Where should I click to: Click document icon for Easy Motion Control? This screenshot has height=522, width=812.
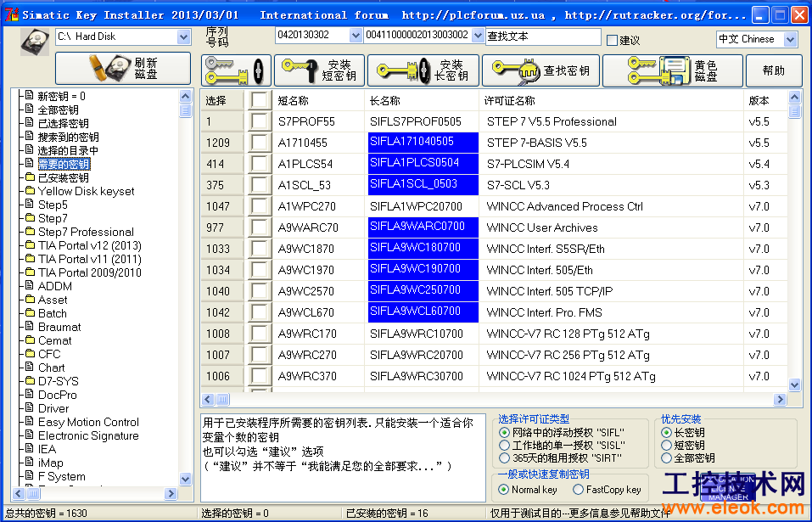click(30, 421)
